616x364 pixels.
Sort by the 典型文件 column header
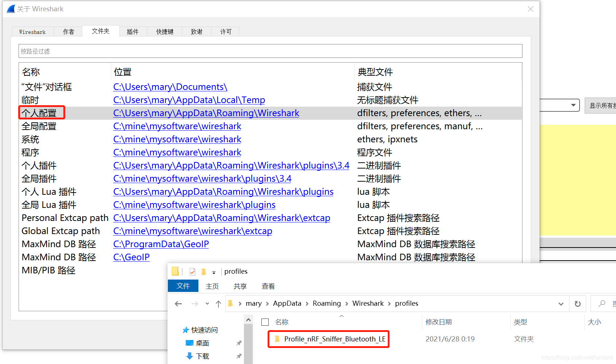375,72
